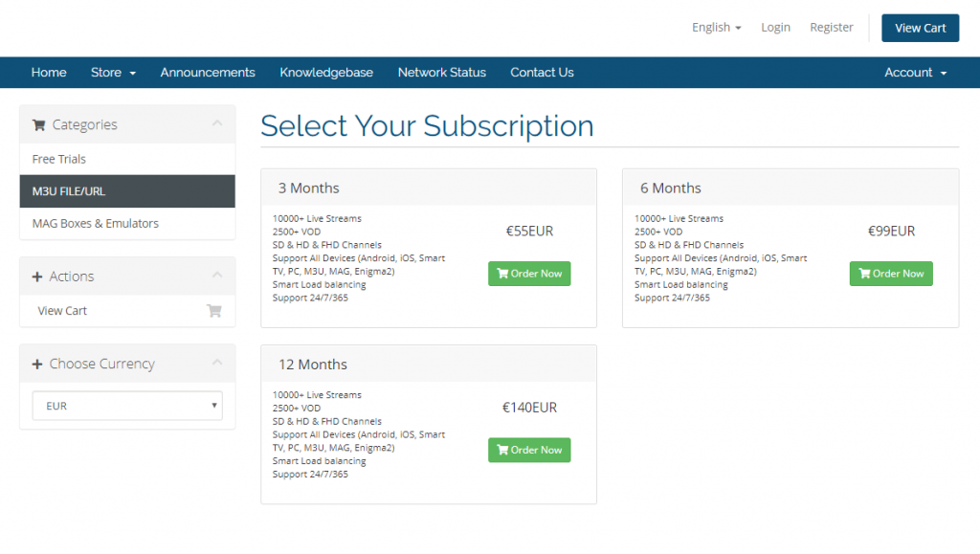This screenshot has width=980, height=554.
Task: Collapse the Categories panel chevron
Action: tap(217, 123)
